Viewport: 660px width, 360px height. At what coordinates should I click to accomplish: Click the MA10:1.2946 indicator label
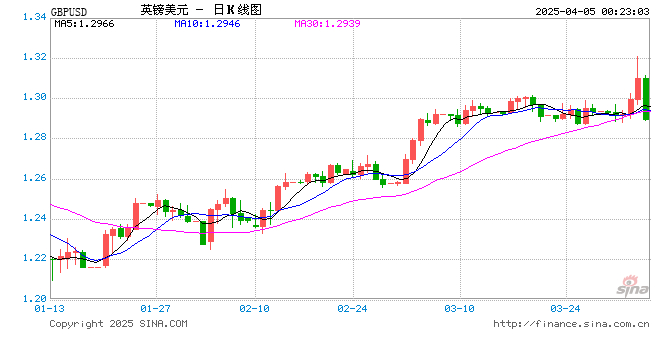(x=207, y=24)
